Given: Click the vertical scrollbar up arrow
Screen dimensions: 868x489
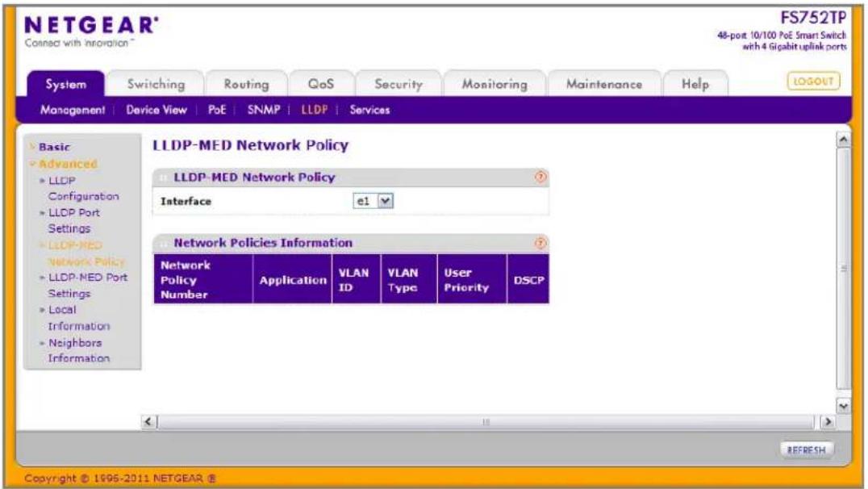Looking at the screenshot, I should (843, 140).
